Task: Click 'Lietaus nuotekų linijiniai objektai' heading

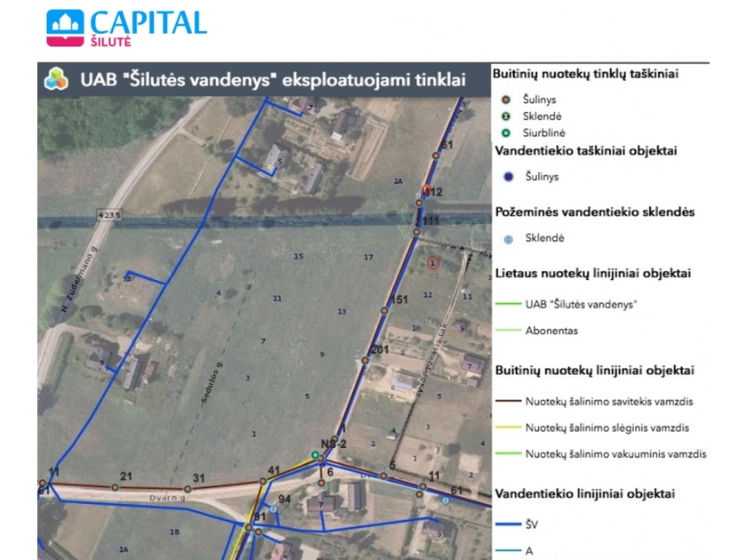Action: [593, 274]
